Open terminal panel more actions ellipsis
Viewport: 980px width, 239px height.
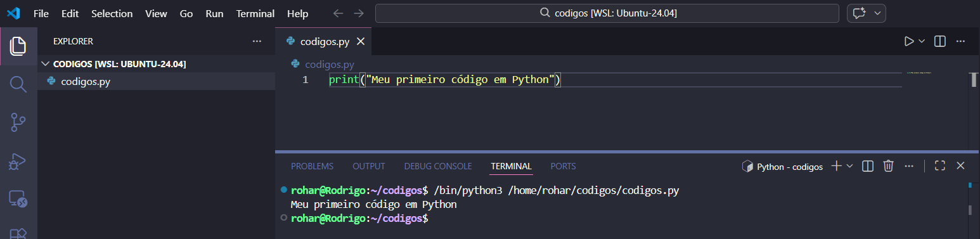[x=909, y=166]
